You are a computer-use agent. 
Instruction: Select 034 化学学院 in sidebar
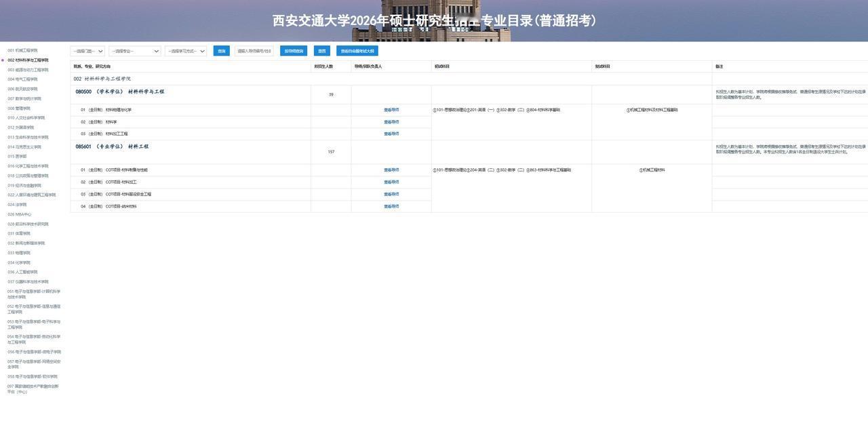click(19, 262)
